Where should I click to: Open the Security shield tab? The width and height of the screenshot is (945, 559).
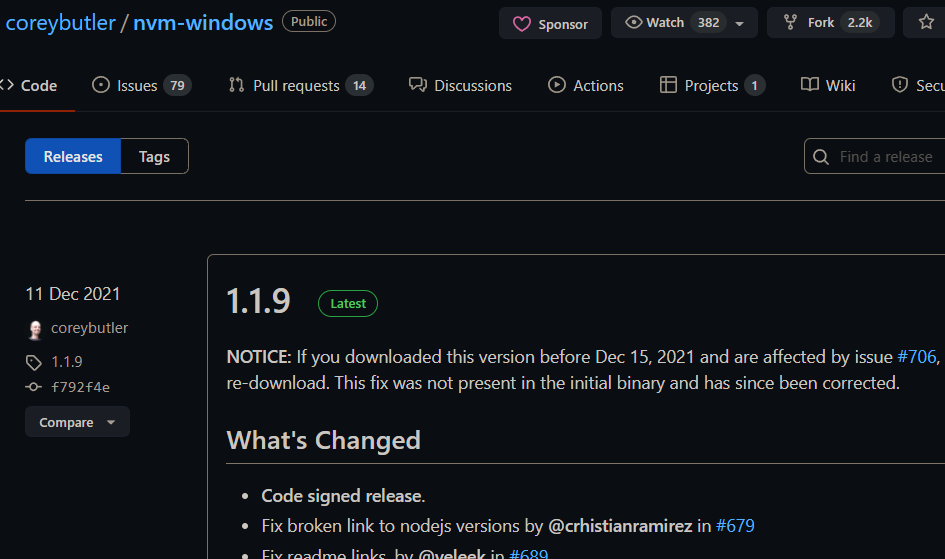pos(918,86)
